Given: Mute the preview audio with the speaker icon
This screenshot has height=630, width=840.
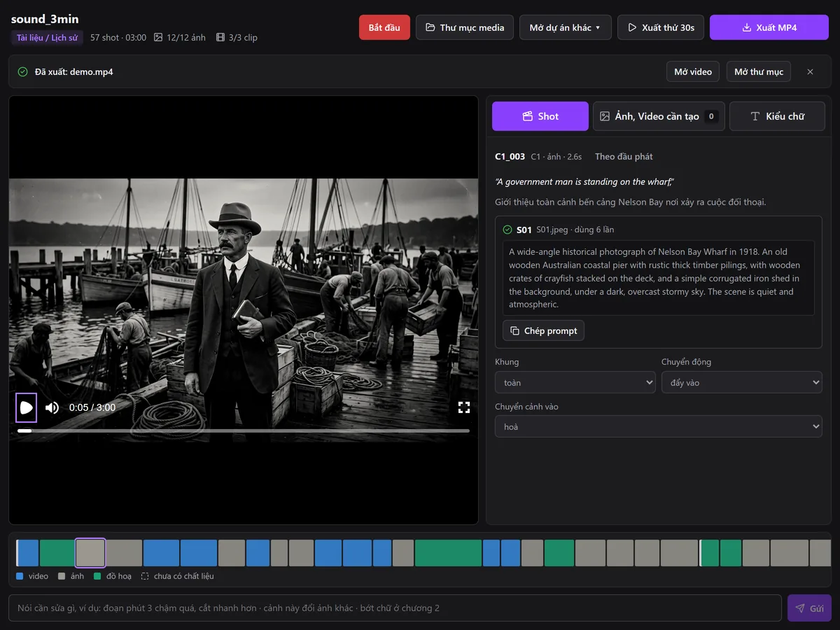Looking at the screenshot, I should (x=52, y=407).
